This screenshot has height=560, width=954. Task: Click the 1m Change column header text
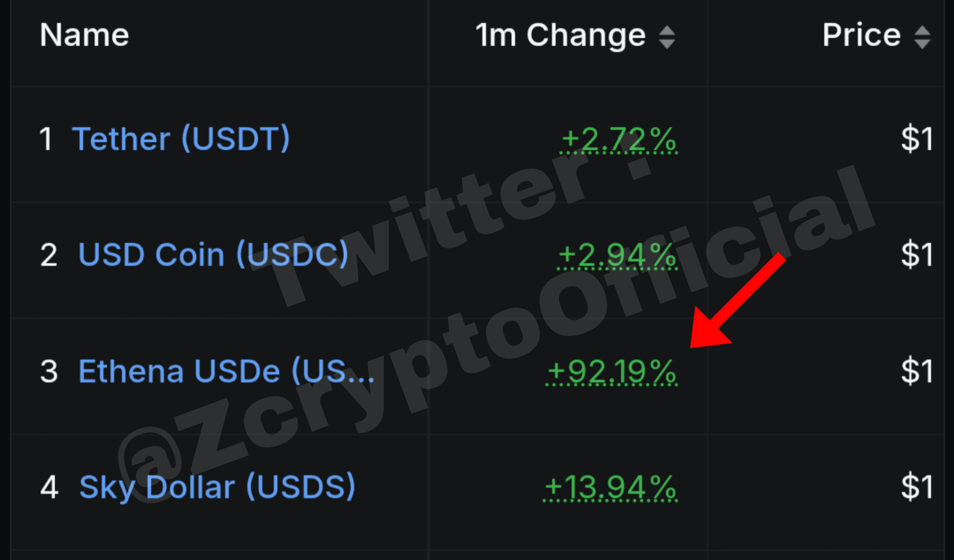point(560,35)
